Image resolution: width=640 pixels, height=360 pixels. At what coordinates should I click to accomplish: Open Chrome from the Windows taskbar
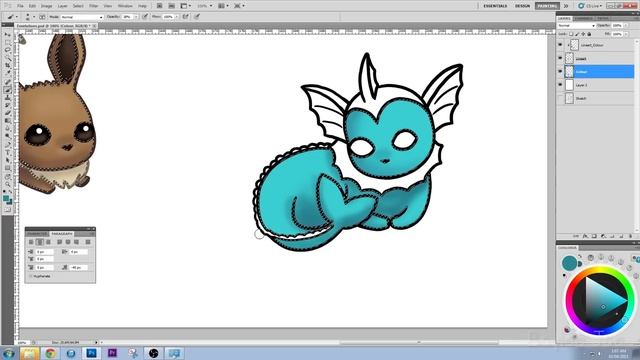pyautogui.click(x=51, y=353)
